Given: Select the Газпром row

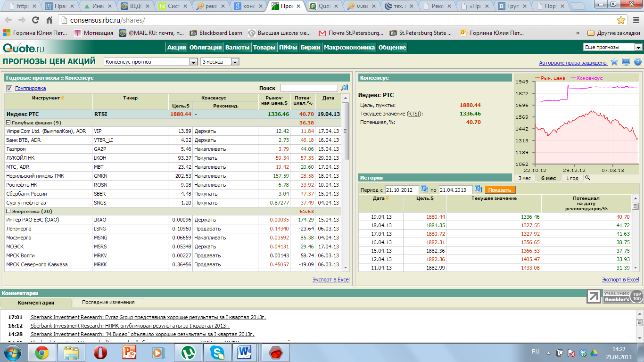Looking at the screenshot, I should [173, 149].
